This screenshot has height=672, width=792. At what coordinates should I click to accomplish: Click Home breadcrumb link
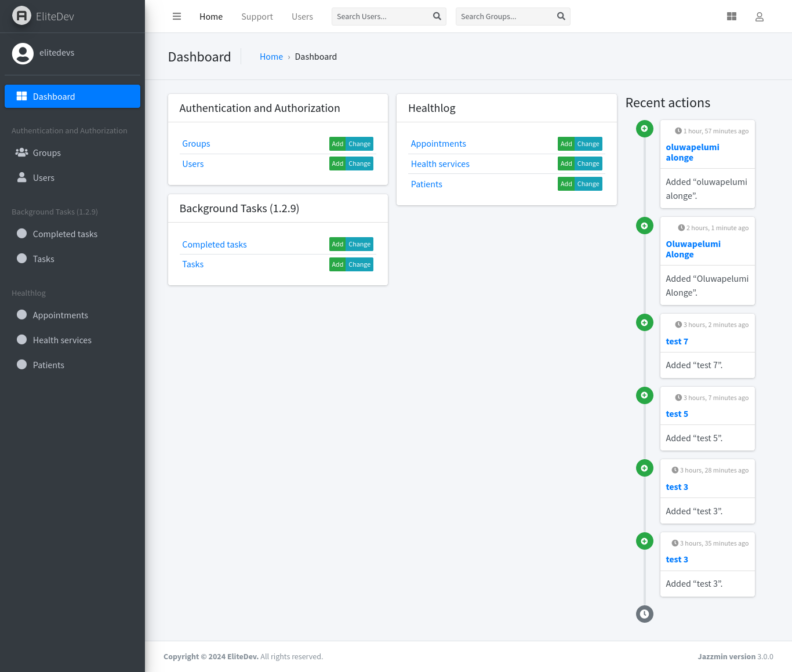(271, 57)
